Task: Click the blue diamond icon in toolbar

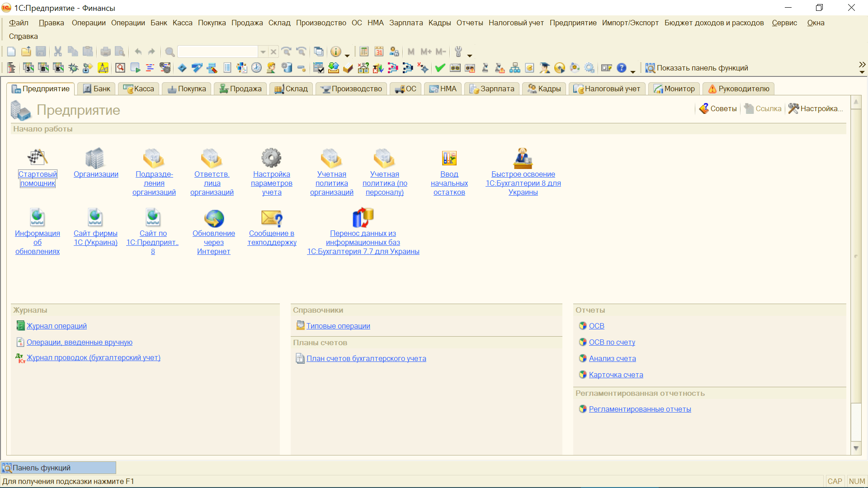Action: [x=182, y=68]
